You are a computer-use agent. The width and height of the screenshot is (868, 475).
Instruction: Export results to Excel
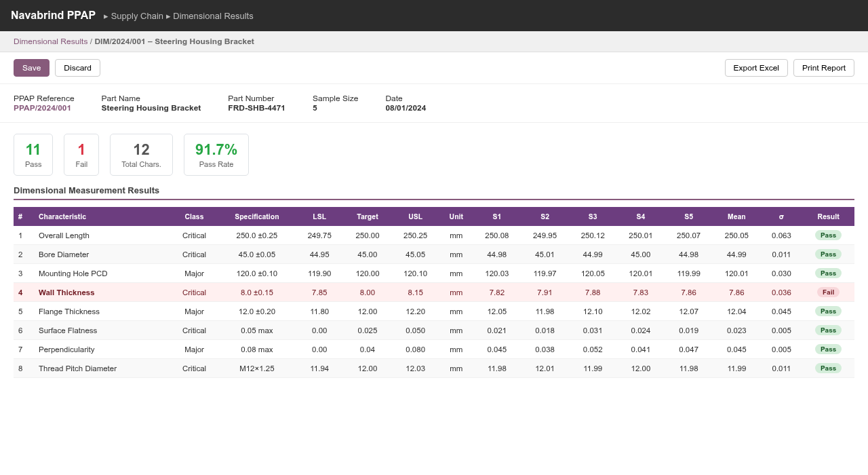756,68
